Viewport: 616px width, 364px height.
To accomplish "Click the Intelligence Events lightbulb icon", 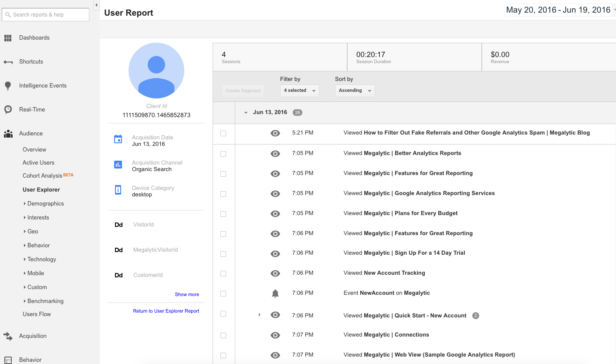I will coord(8,86).
